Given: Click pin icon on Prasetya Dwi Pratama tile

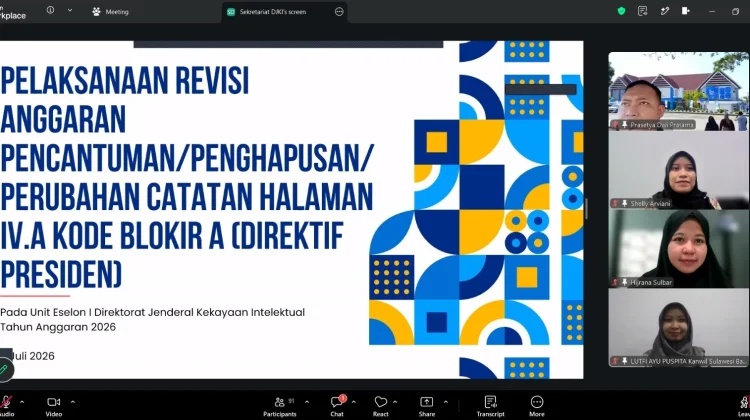Looking at the screenshot, I should 624,124.
